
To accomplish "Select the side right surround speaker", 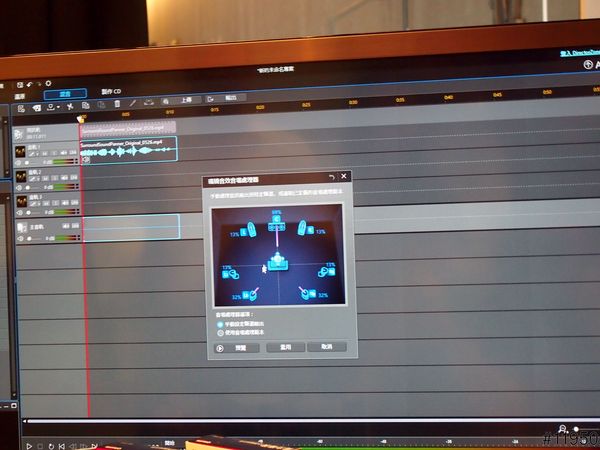I will click(x=326, y=271).
